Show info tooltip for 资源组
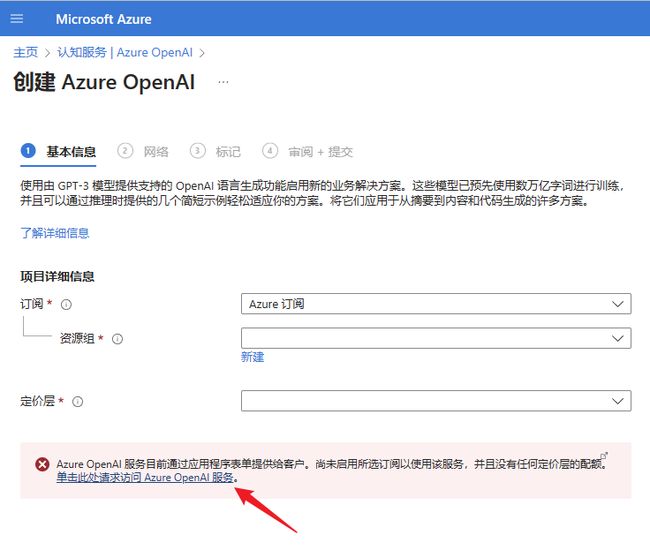 tap(117, 339)
